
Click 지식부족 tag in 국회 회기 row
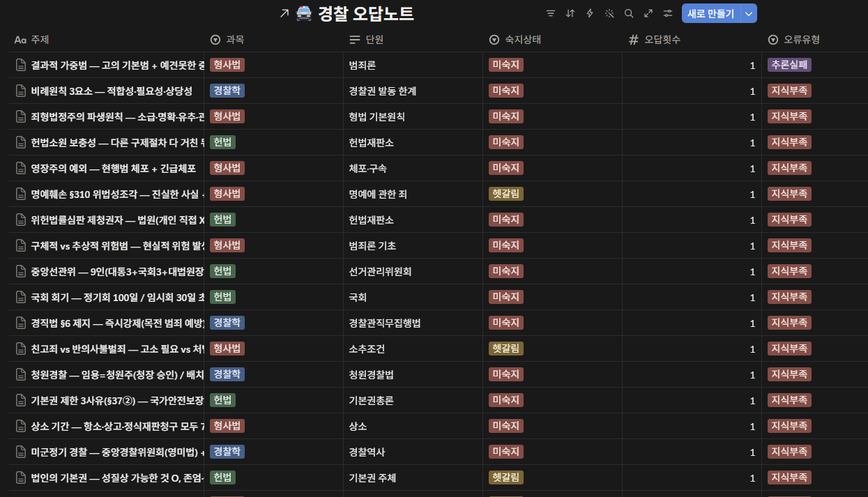point(790,297)
